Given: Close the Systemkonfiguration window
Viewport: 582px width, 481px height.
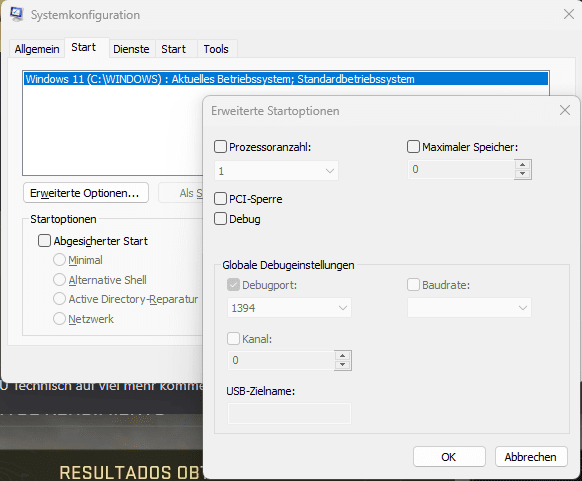Looking at the screenshot, I should pos(569,14).
